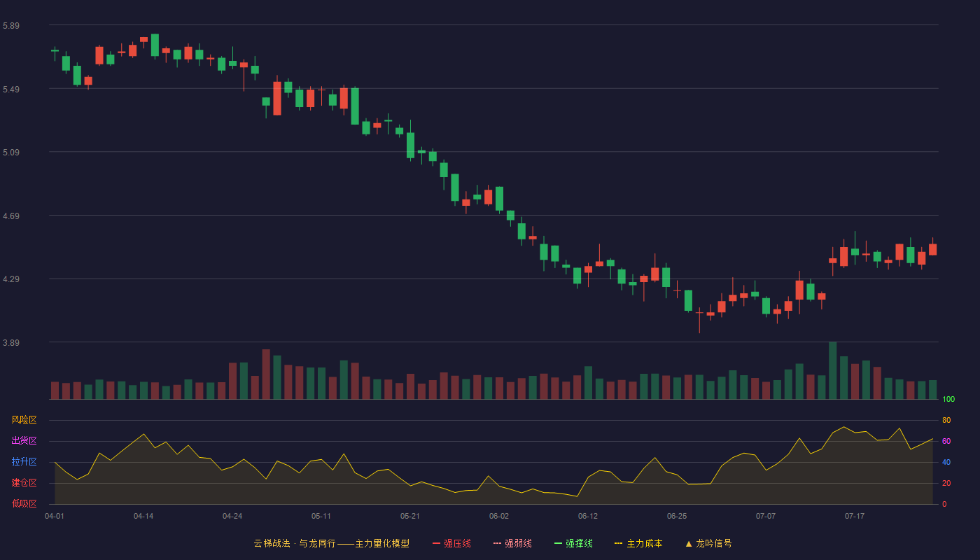
Task: Toggle the 强压线 legend item
Action: coord(451,543)
